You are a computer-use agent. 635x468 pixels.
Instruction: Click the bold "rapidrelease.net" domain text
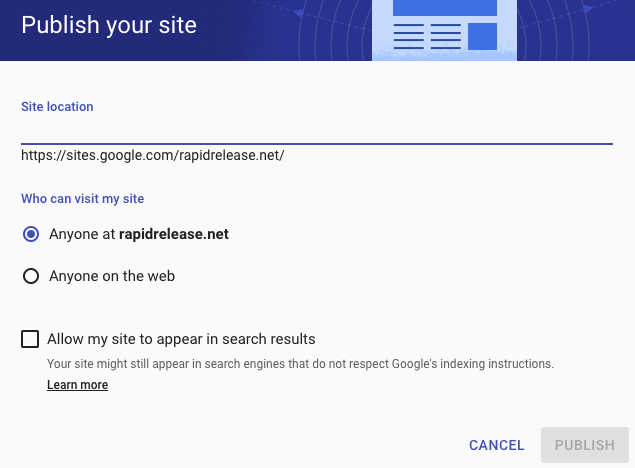click(x=174, y=235)
